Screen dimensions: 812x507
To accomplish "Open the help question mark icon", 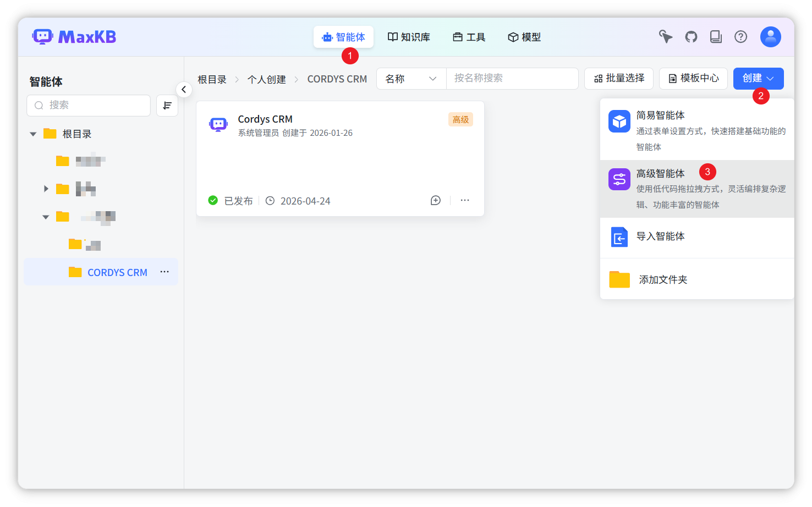I will point(741,37).
